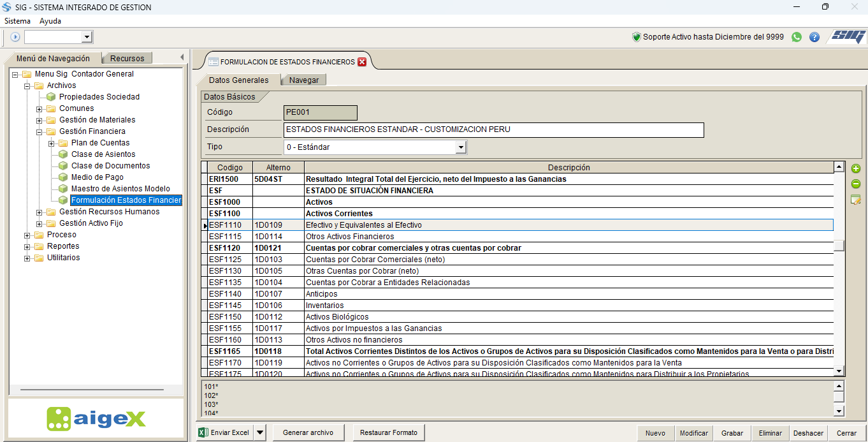Collapse the Menu Sig Contador General node

(15, 74)
